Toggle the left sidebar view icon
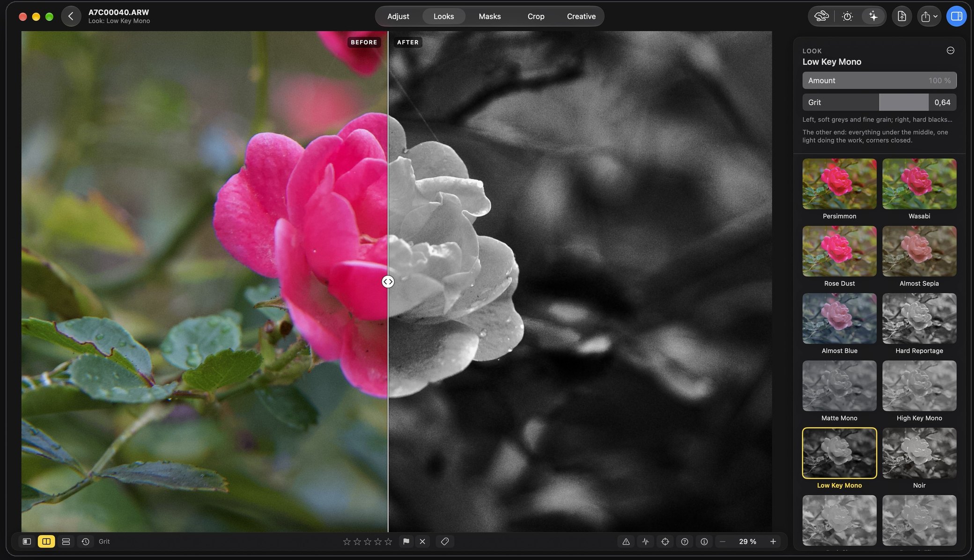The width and height of the screenshot is (974, 560). 27,541
